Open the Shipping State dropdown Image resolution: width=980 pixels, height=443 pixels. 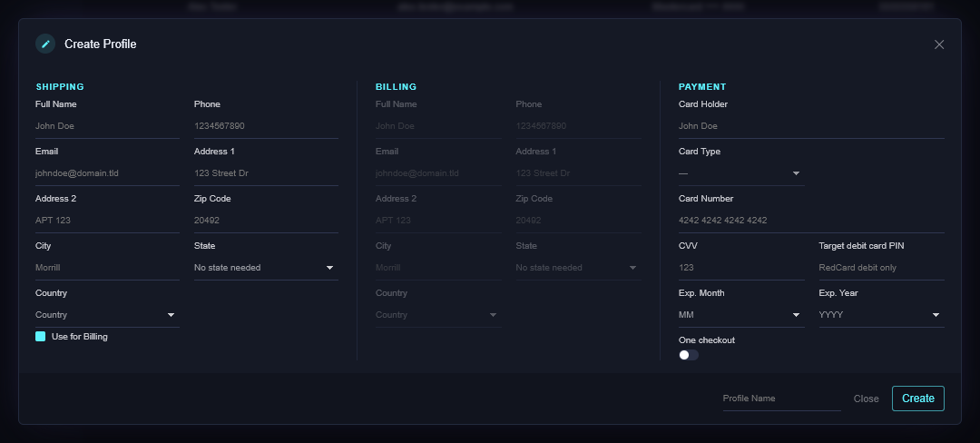[266, 268]
